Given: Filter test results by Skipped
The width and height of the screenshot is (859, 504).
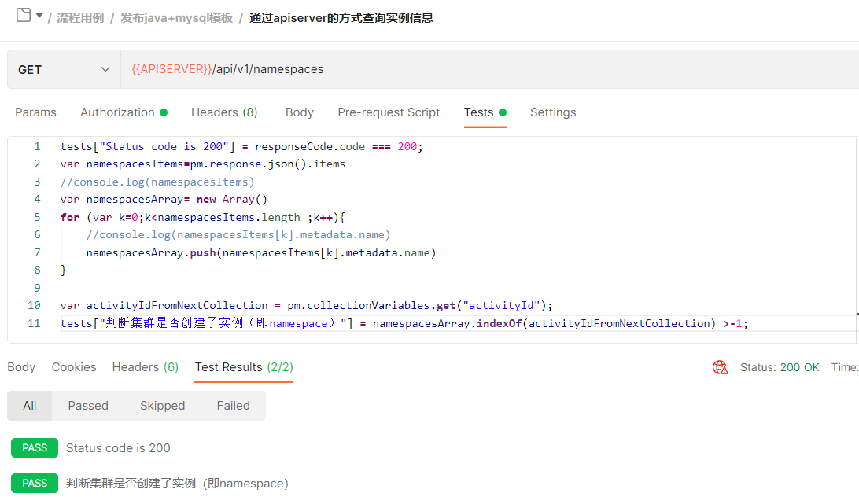Looking at the screenshot, I should tap(162, 406).
